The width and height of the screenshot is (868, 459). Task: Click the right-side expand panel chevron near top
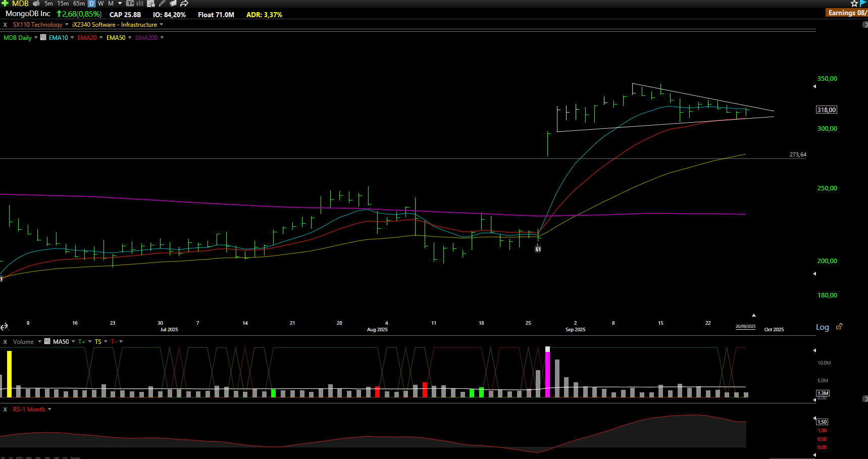pos(865,25)
